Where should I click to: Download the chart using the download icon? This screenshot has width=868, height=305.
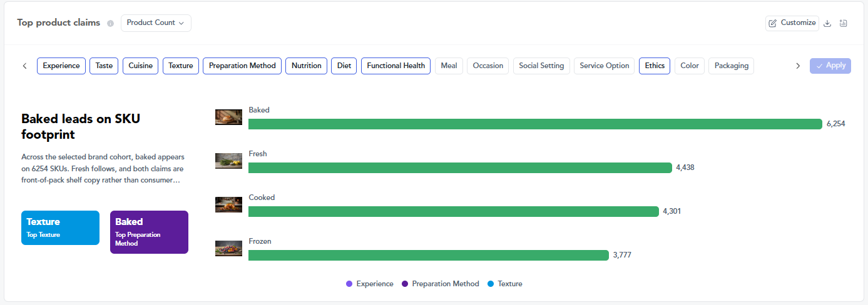[x=827, y=23]
